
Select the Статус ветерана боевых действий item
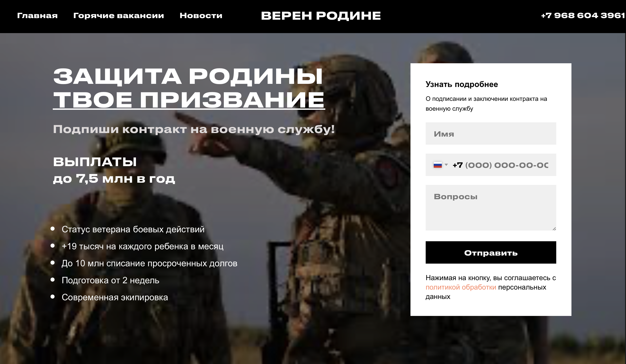[x=133, y=229]
